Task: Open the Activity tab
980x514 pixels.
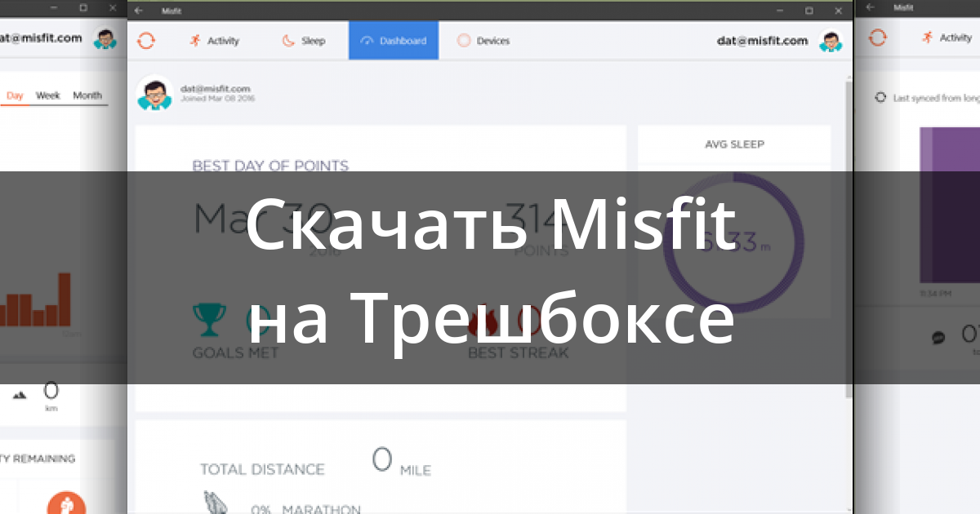Action: tap(214, 41)
